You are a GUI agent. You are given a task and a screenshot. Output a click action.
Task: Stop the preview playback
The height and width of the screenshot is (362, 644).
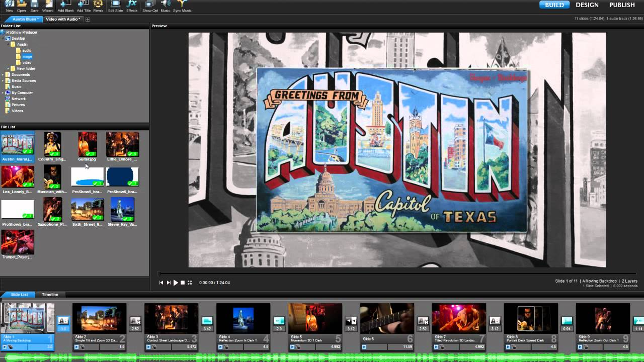click(x=183, y=283)
